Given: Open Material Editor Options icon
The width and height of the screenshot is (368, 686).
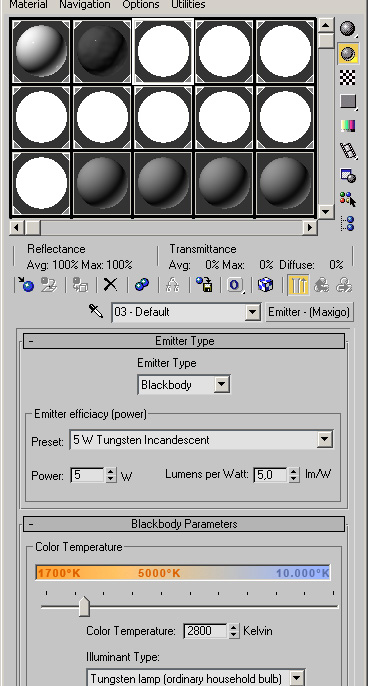Looking at the screenshot, I should tap(348, 175).
